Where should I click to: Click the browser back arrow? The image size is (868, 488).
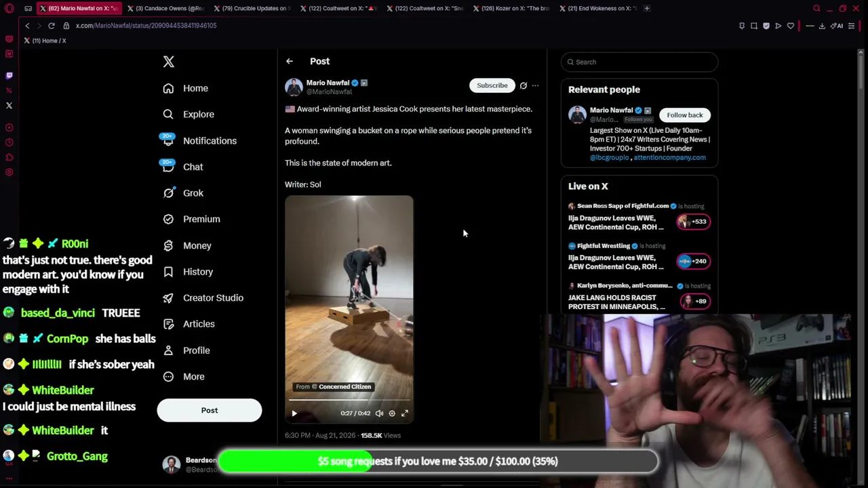pos(27,26)
